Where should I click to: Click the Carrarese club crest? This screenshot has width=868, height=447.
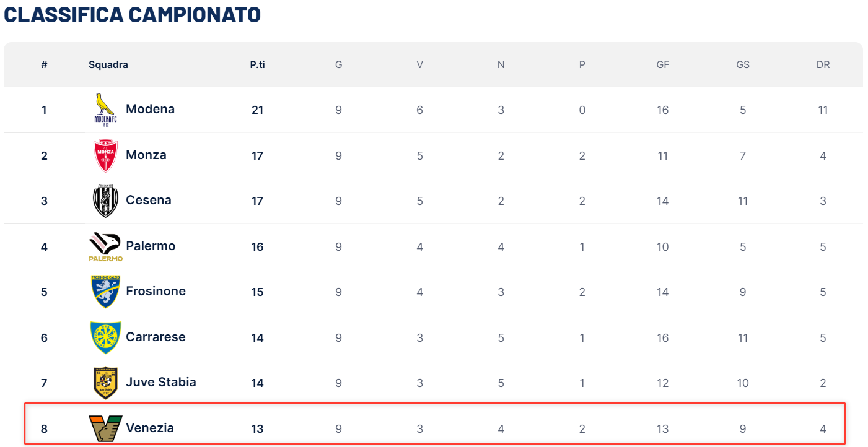[x=105, y=337]
